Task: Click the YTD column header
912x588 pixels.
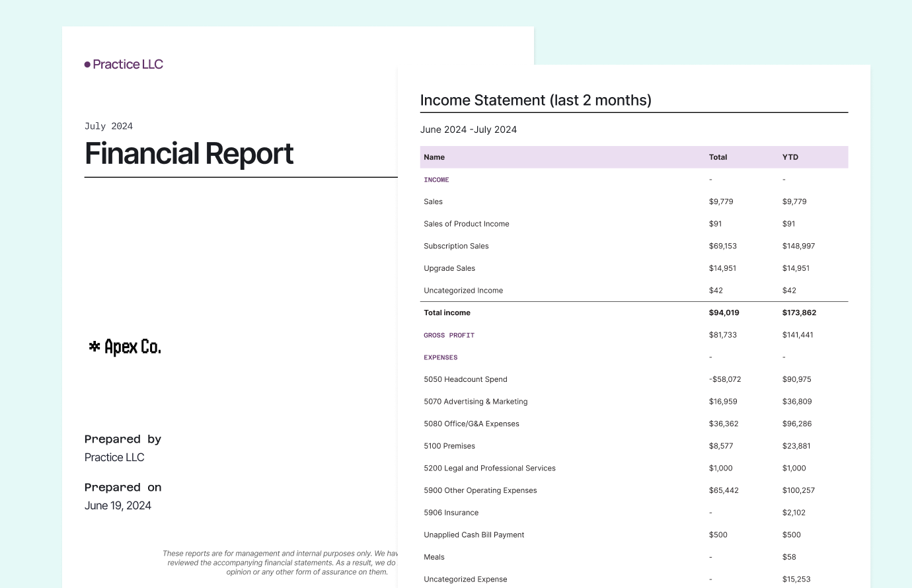Action: [790, 157]
